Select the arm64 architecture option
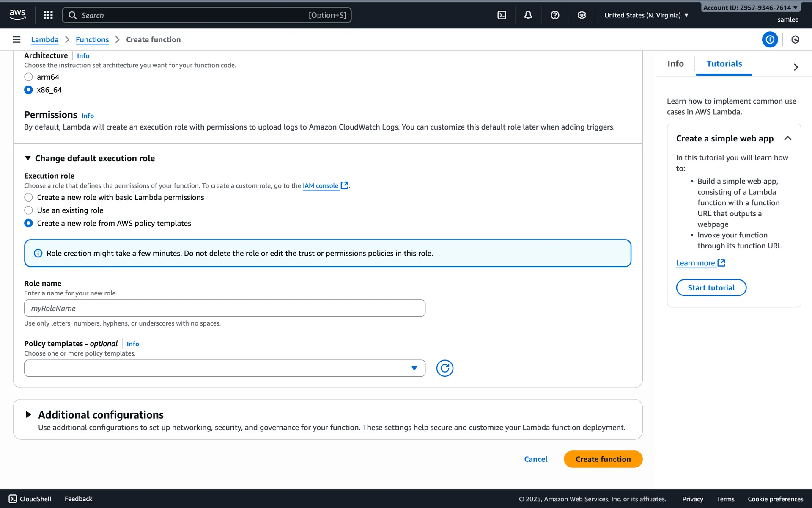Screen dimensions: 812x508 point(28,77)
